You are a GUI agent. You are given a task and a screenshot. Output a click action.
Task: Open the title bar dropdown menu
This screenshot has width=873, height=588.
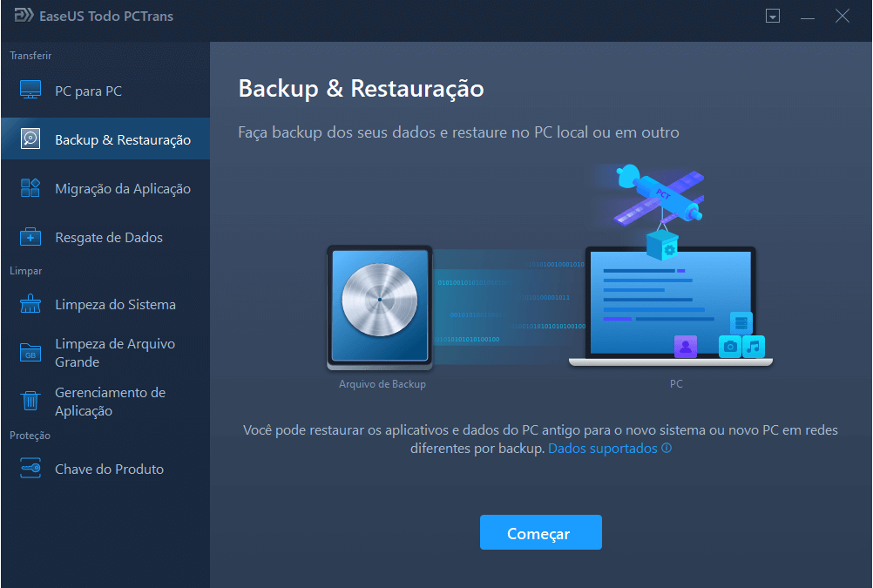[x=772, y=16]
